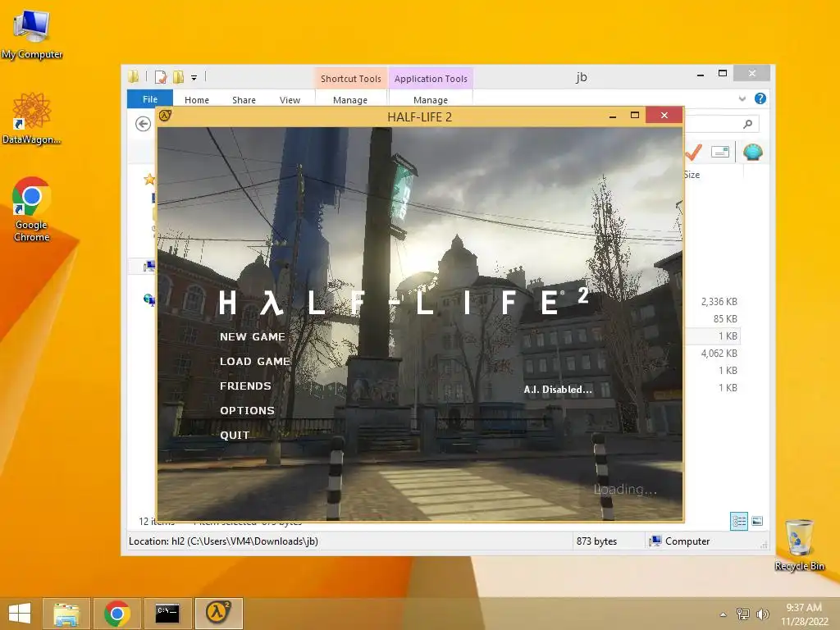Switch to the Share ribbon tab
The height and width of the screenshot is (630, 840).
pos(244,100)
